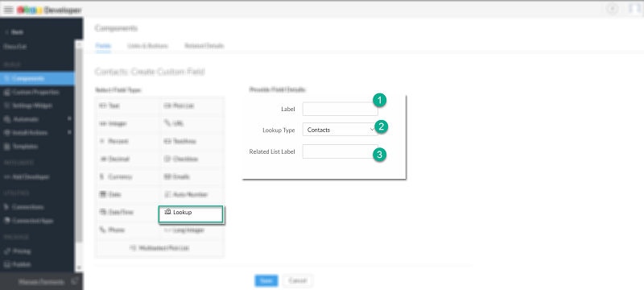This screenshot has width=644, height=290.
Task: Focus the Related List Label field
Action: pos(340,151)
